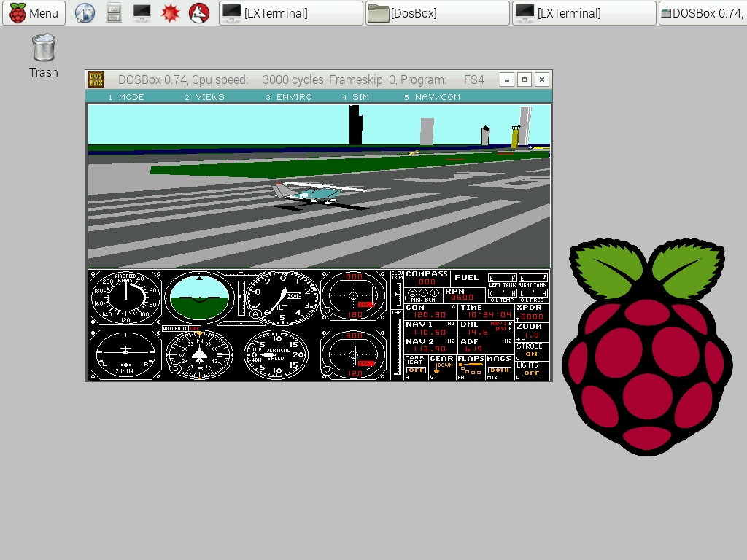
Task: Click the lower OBI gauge showing 300
Action: [x=354, y=355]
